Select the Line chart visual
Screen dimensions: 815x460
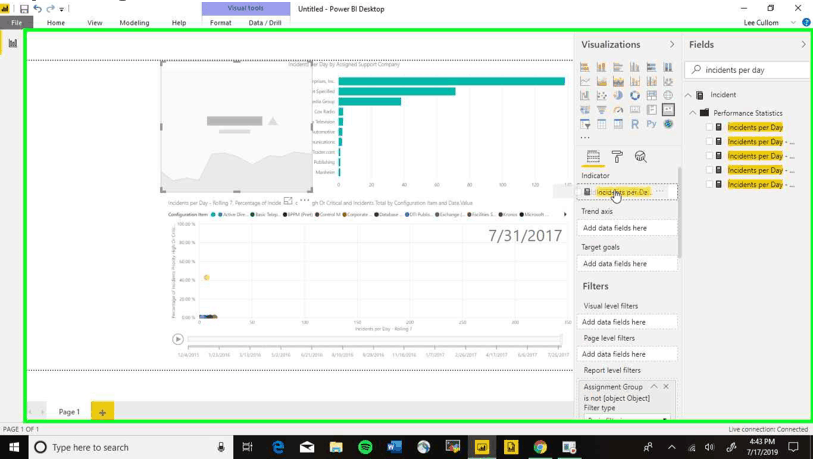point(585,81)
